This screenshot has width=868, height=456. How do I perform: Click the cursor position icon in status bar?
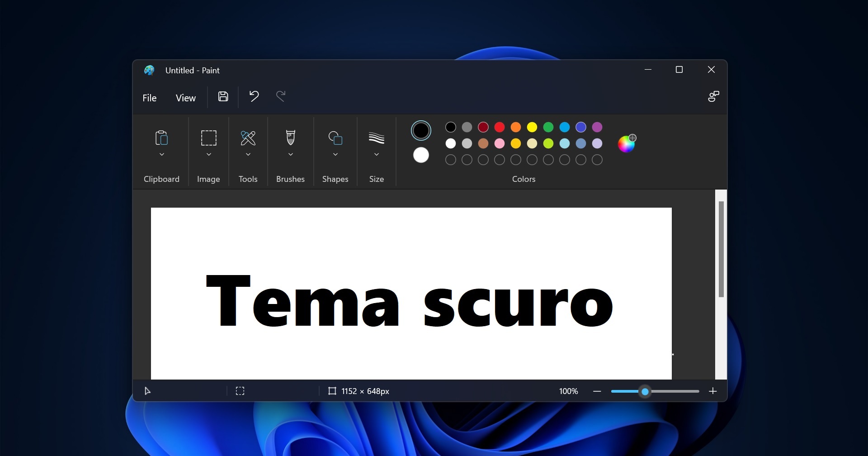(147, 391)
